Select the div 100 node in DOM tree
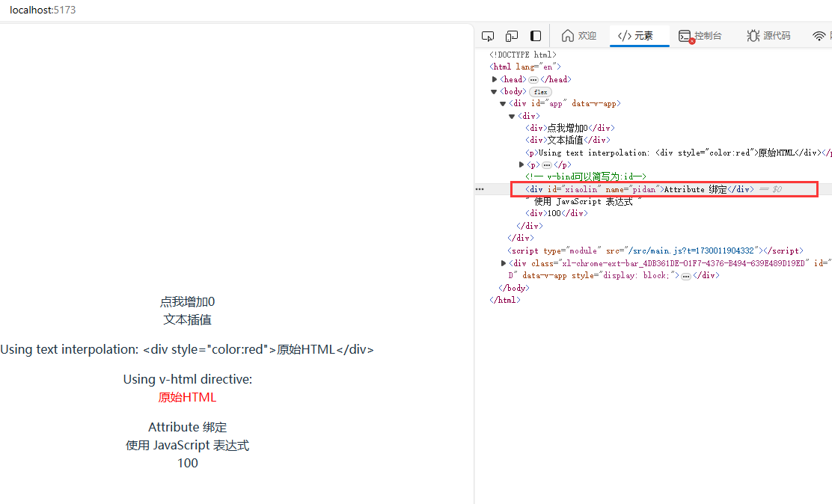Image resolution: width=832 pixels, height=504 pixels. tap(557, 213)
